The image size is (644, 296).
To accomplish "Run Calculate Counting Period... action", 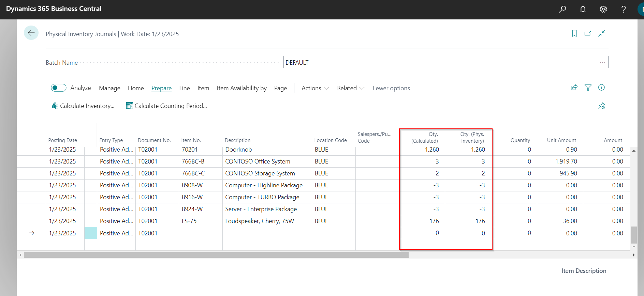I will pyautogui.click(x=167, y=106).
